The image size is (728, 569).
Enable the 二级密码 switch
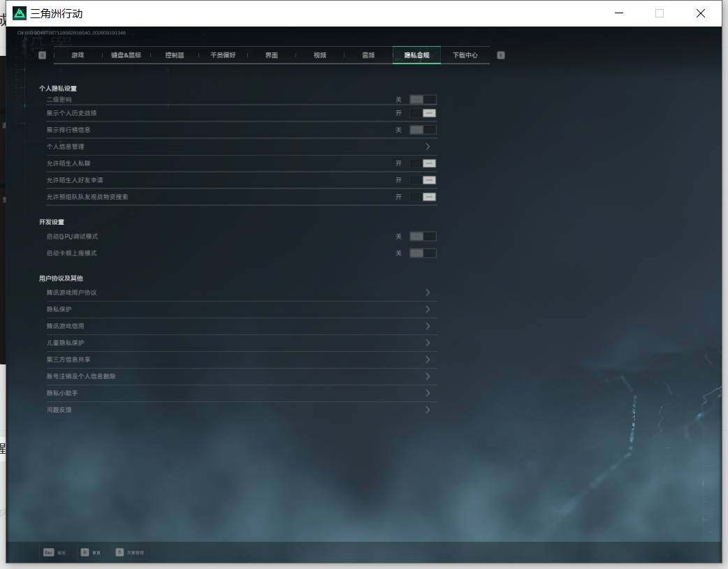pos(423,99)
